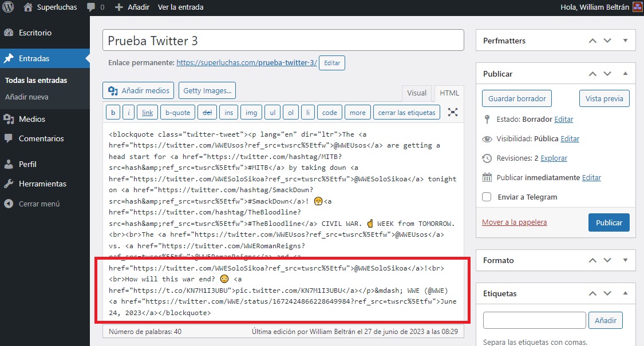Insert del strikethrough tag
This screenshot has width=644, height=346.
coord(207,113)
